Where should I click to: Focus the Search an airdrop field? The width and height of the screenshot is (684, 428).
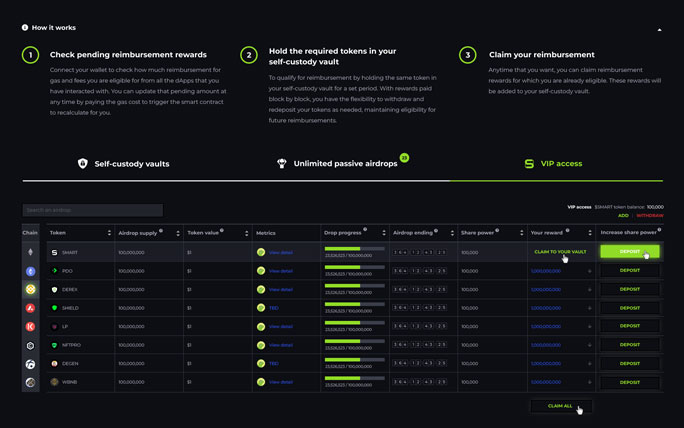click(x=92, y=210)
